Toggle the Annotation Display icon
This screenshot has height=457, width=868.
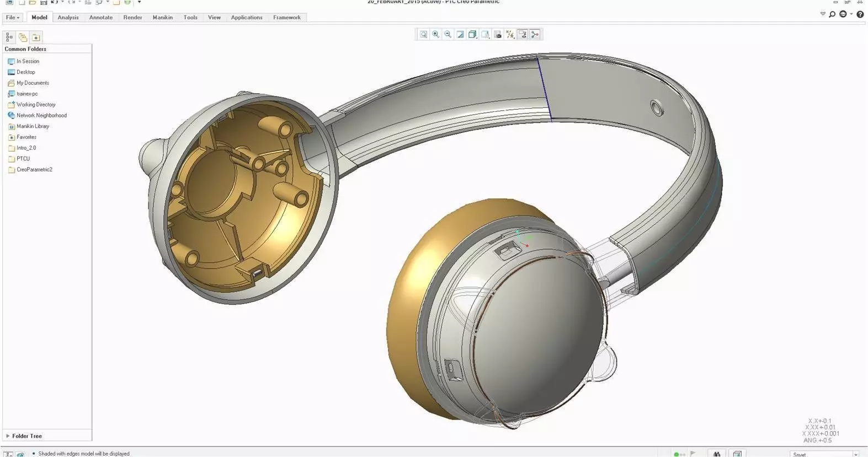(523, 34)
